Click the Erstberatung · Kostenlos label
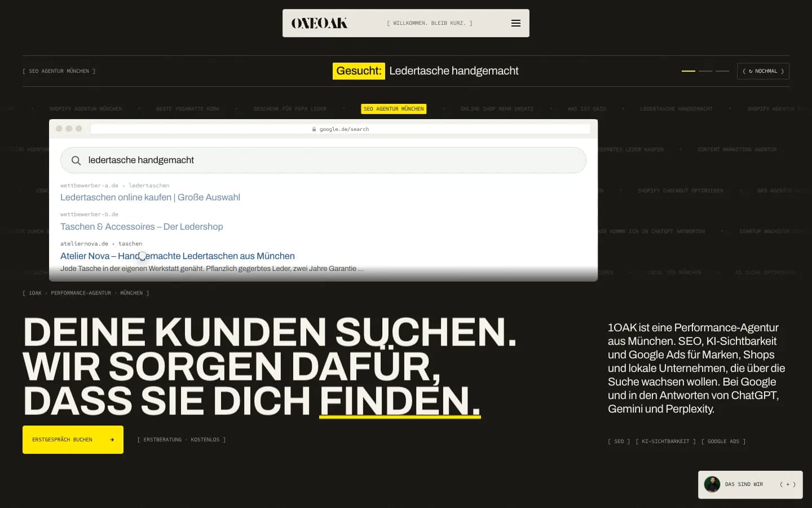Viewport: 812px width, 508px height. 182,440
